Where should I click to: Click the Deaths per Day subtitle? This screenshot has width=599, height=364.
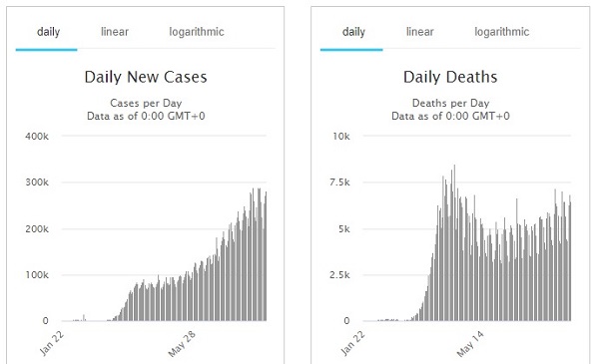click(x=450, y=103)
